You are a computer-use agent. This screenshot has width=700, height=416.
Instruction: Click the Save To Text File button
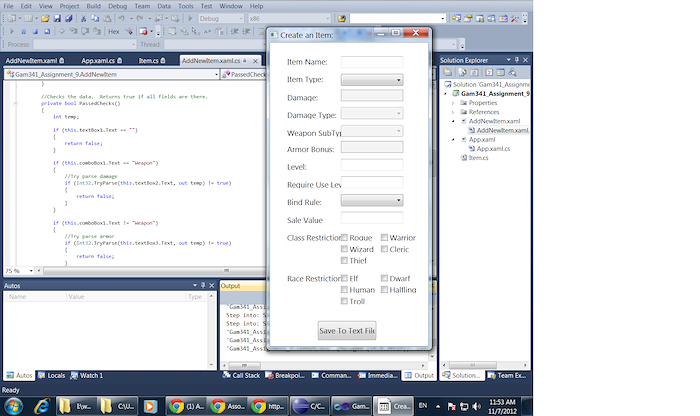[347, 331]
